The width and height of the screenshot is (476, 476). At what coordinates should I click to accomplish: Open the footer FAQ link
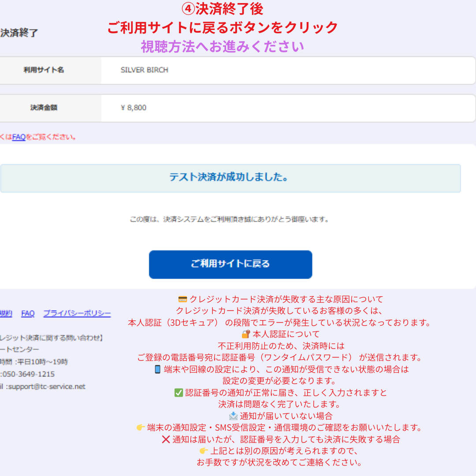click(28, 313)
